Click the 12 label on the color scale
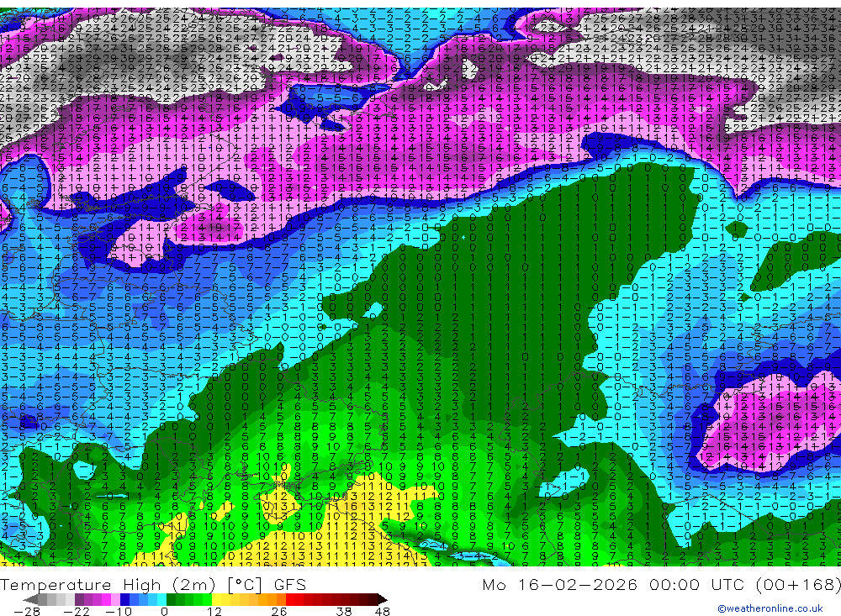841x616 pixels. click(214, 611)
